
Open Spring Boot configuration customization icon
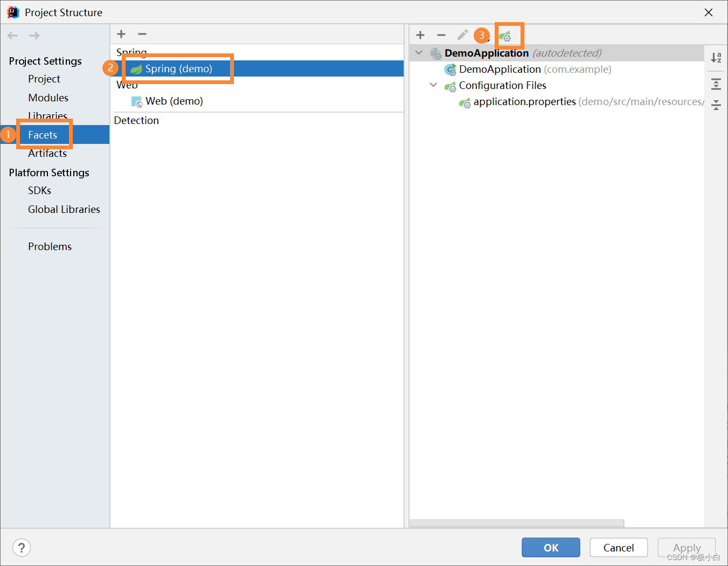point(505,36)
